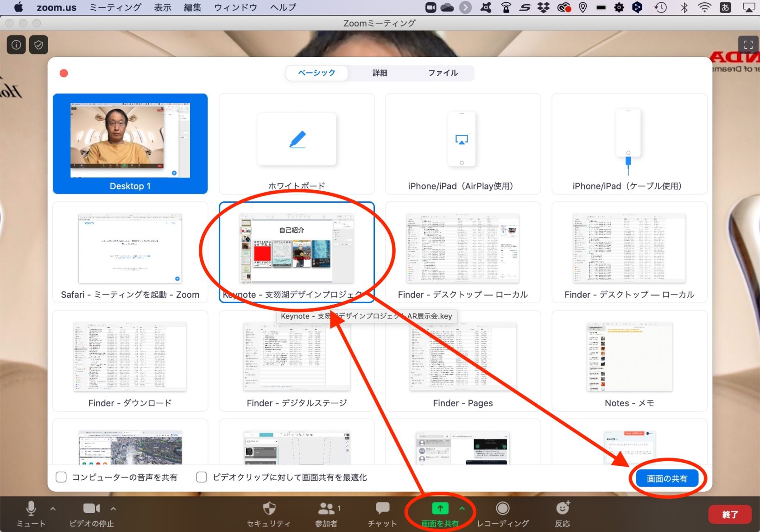Click the blue 画面の共有 button

[667, 478]
